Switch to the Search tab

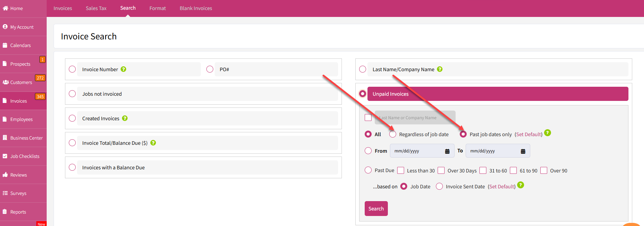click(128, 8)
